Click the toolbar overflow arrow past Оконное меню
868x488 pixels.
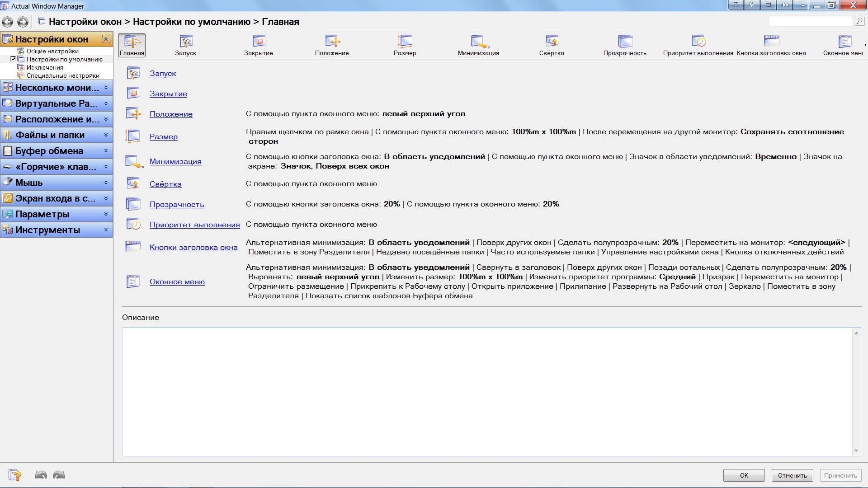pyautogui.click(x=865, y=45)
